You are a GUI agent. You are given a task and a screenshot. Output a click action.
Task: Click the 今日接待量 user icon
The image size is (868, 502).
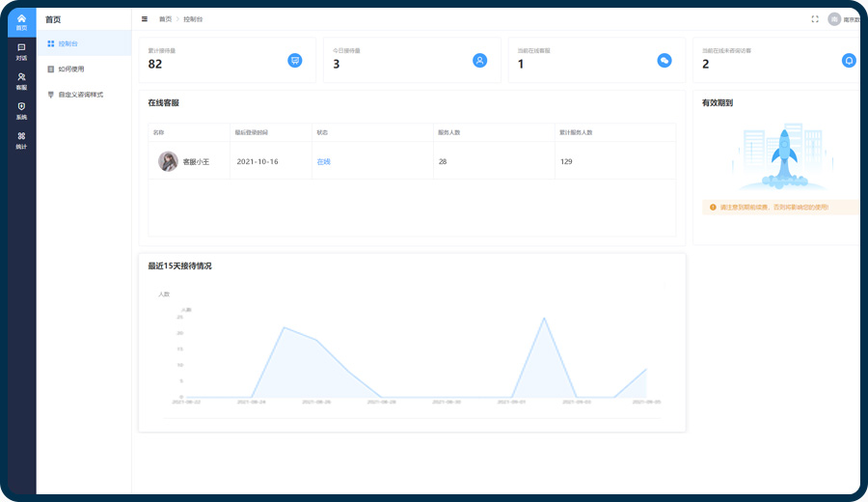point(479,60)
